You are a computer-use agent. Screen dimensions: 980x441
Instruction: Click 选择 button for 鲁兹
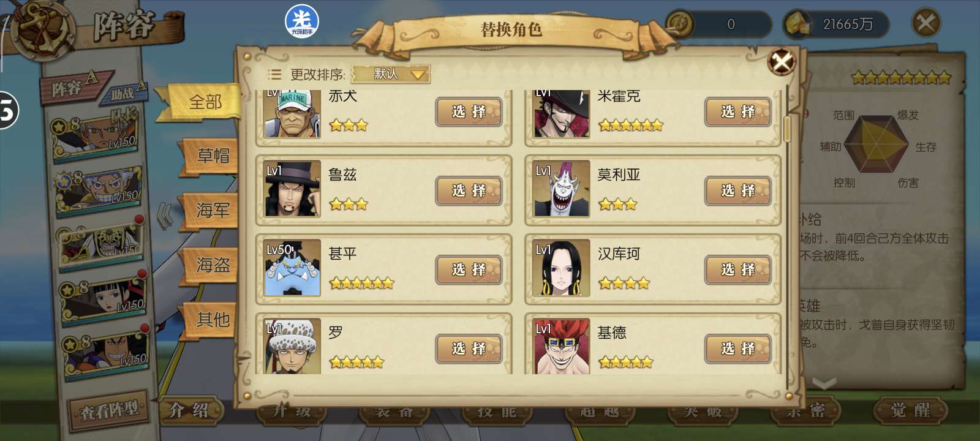click(469, 190)
